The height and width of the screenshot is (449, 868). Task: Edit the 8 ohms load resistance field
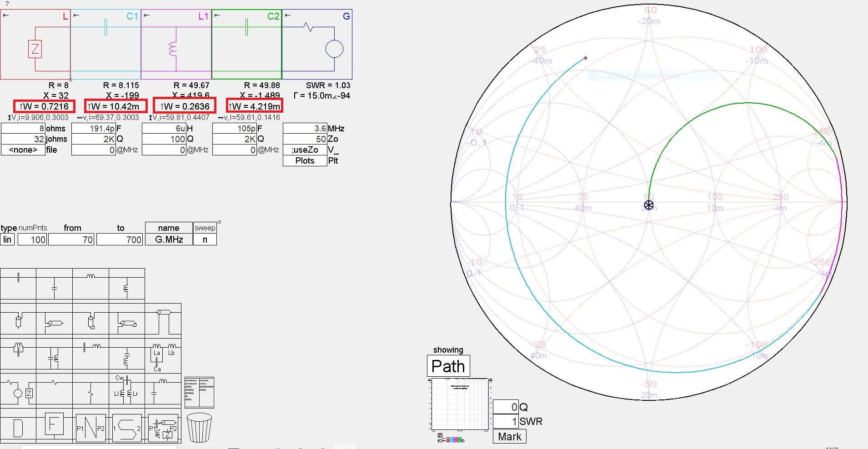[x=23, y=128]
